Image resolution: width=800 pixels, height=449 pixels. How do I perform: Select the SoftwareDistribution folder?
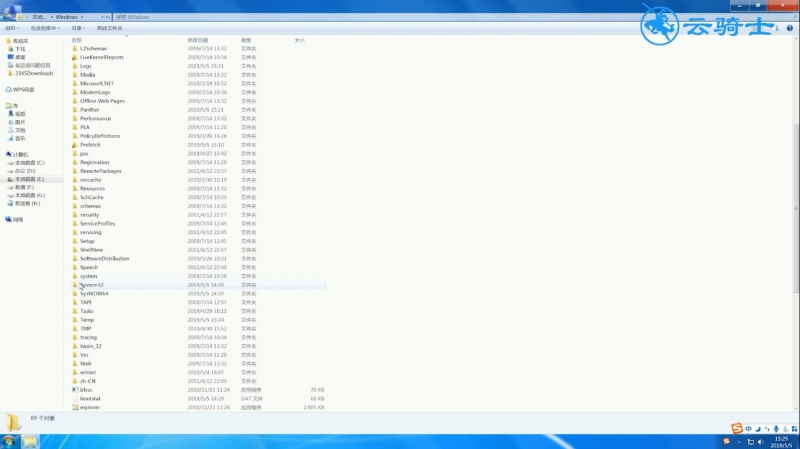click(105, 259)
